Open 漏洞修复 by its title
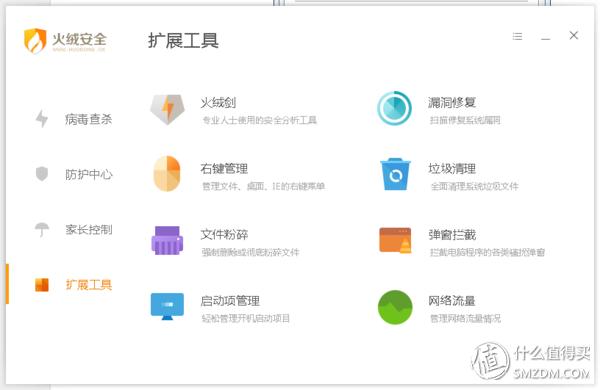The width and height of the screenshot is (600, 390). (x=452, y=103)
